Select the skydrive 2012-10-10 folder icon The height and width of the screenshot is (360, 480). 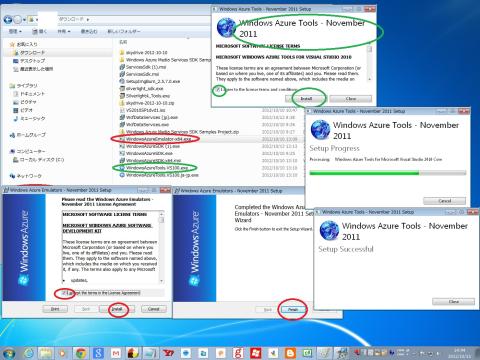(x=122, y=53)
